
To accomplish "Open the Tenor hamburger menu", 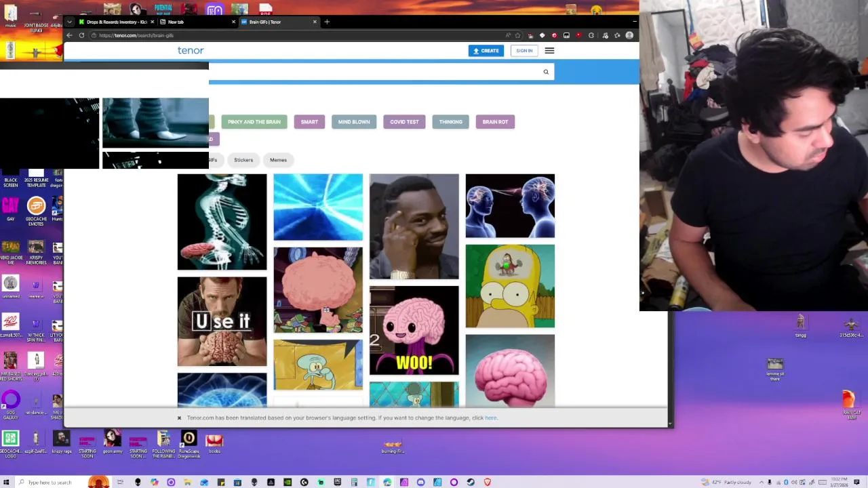I will pyautogui.click(x=549, y=50).
